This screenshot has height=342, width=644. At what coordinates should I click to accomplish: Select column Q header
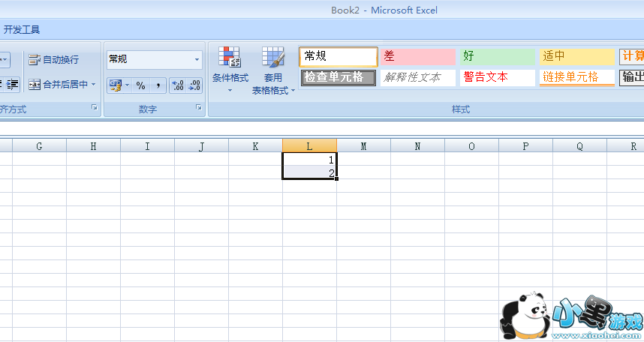tap(579, 145)
